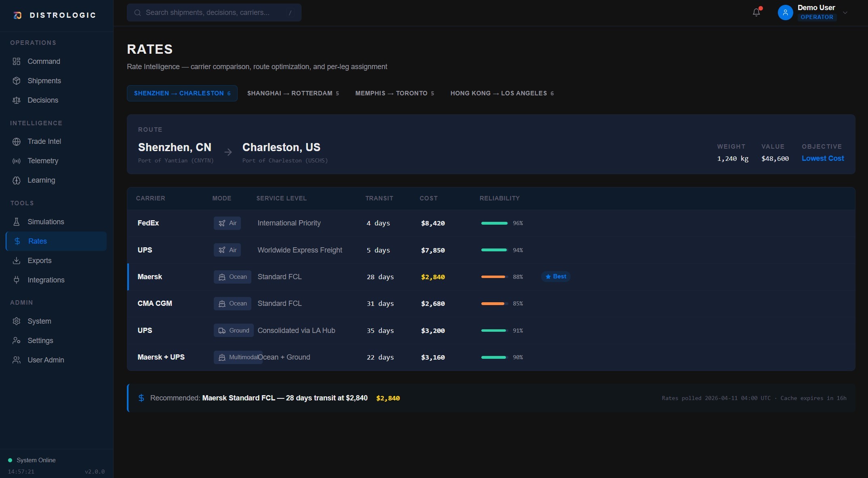This screenshot has width=868, height=478.
Task: Click the 22 days transit value
Action: (380, 357)
